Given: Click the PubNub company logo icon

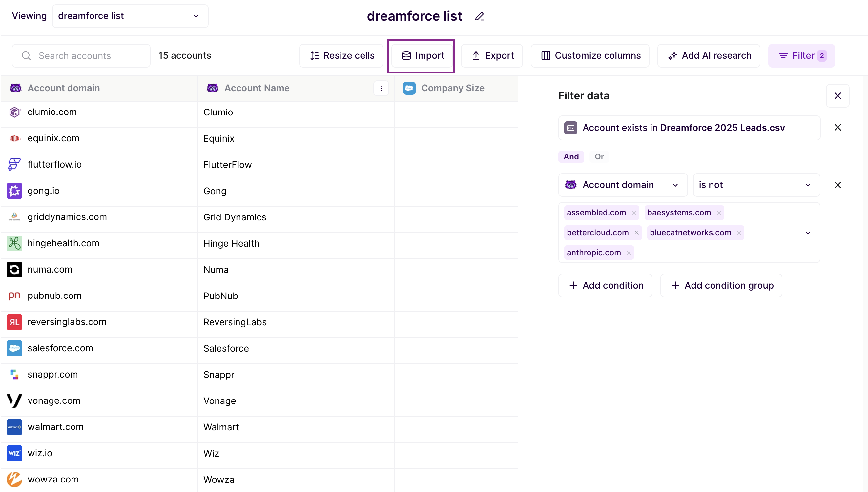Looking at the screenshot, I should (x=14, y=296).
